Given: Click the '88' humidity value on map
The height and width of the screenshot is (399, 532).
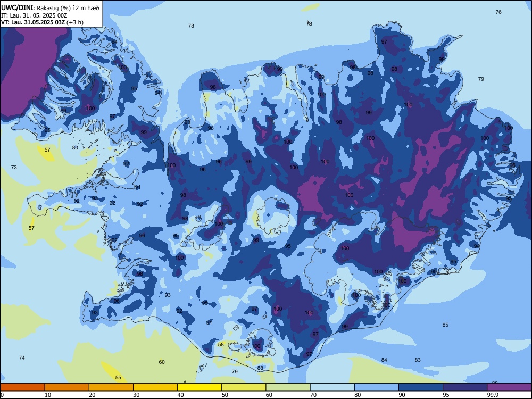Looking at the screenshot, I should (x=260, y=368).
